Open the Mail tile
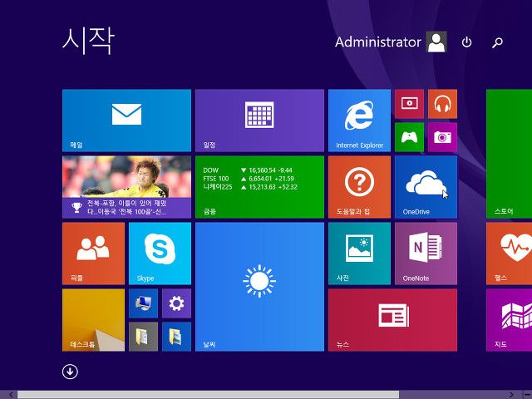 pyautogui.click(x=126, y=121)
